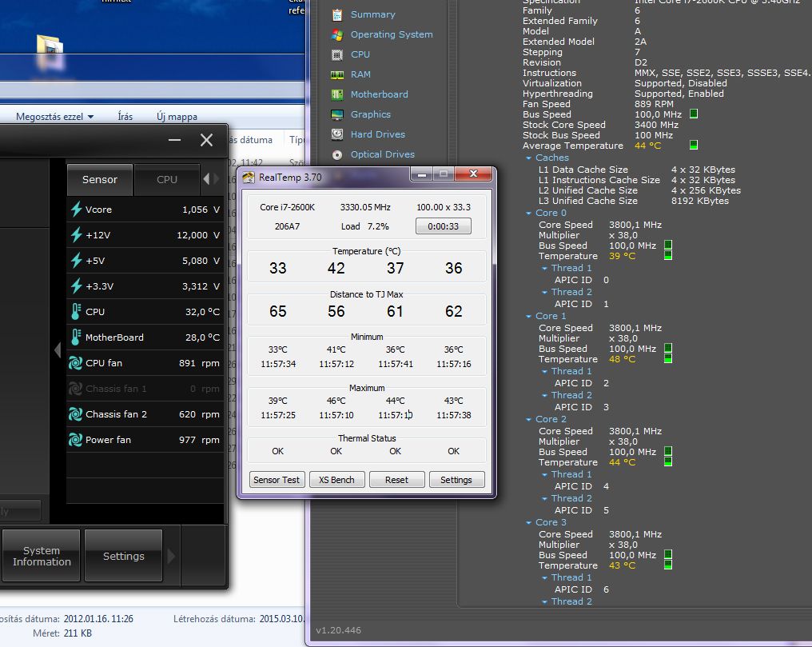Click the RealTemp title bar app icon

click(249, 178)
